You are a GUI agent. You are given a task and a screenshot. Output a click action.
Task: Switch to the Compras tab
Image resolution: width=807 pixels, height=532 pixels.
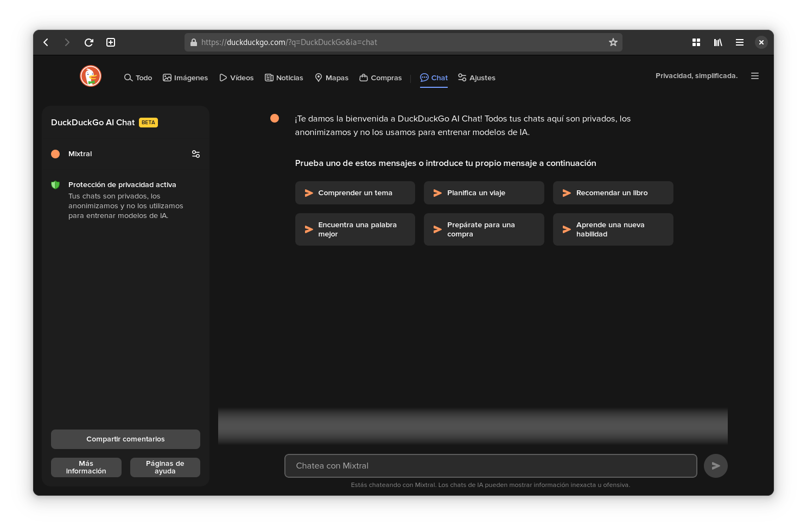(x=380, y=78)
